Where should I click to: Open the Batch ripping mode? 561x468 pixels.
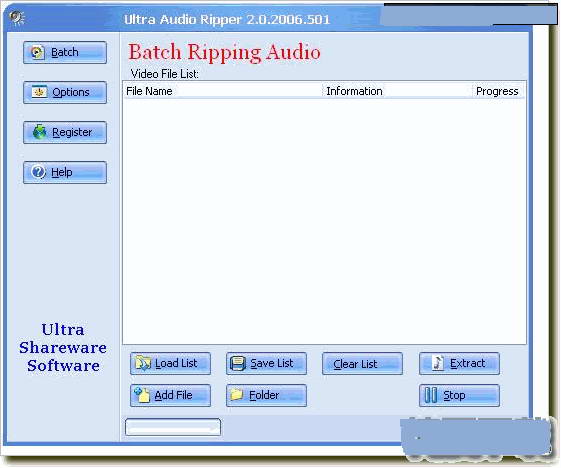click(x=65, y=53)
